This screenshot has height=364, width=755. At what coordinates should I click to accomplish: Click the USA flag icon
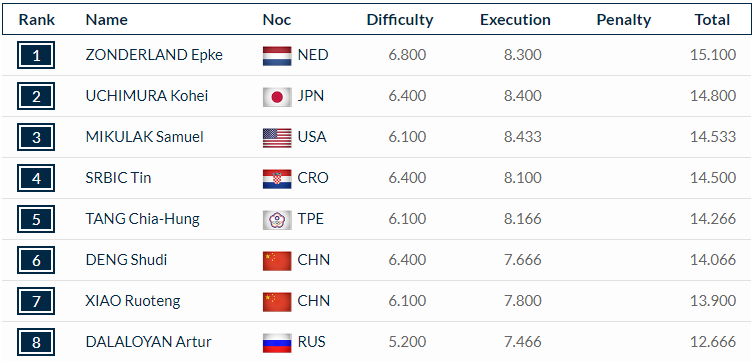click(x=277, y=138)
